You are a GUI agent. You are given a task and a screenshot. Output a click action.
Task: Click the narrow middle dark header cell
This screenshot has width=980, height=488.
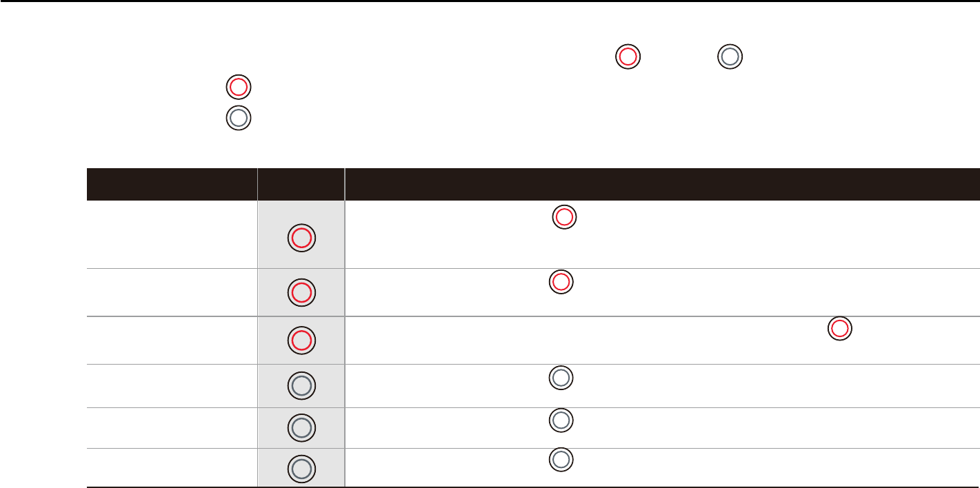coord(301,184)
